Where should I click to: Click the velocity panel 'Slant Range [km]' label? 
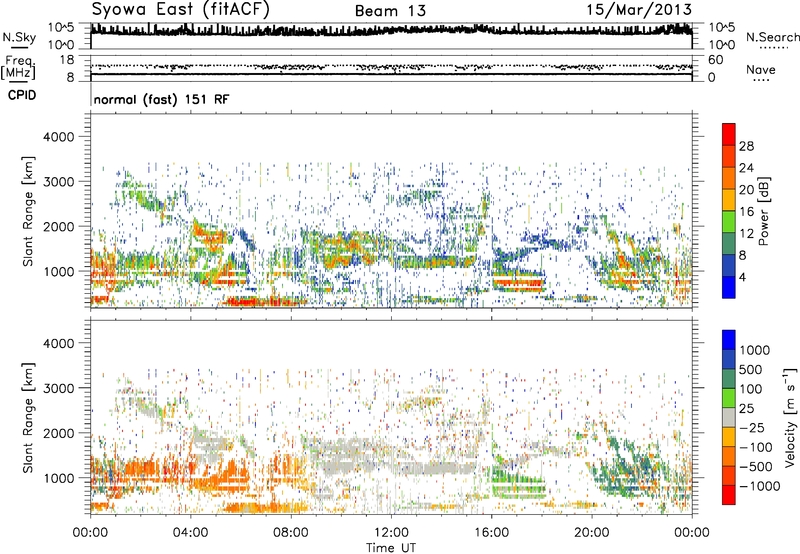[x=28, y=418]
